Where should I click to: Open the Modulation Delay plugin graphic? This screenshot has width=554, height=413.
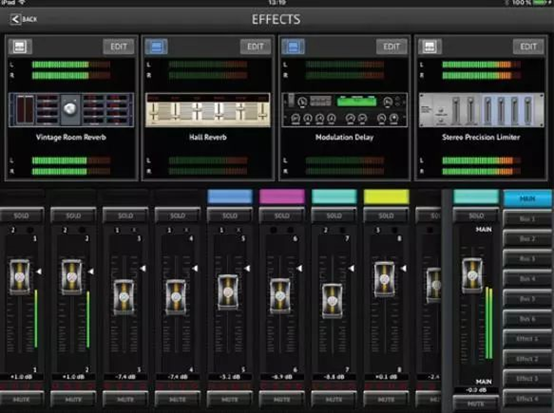point(344,110)
